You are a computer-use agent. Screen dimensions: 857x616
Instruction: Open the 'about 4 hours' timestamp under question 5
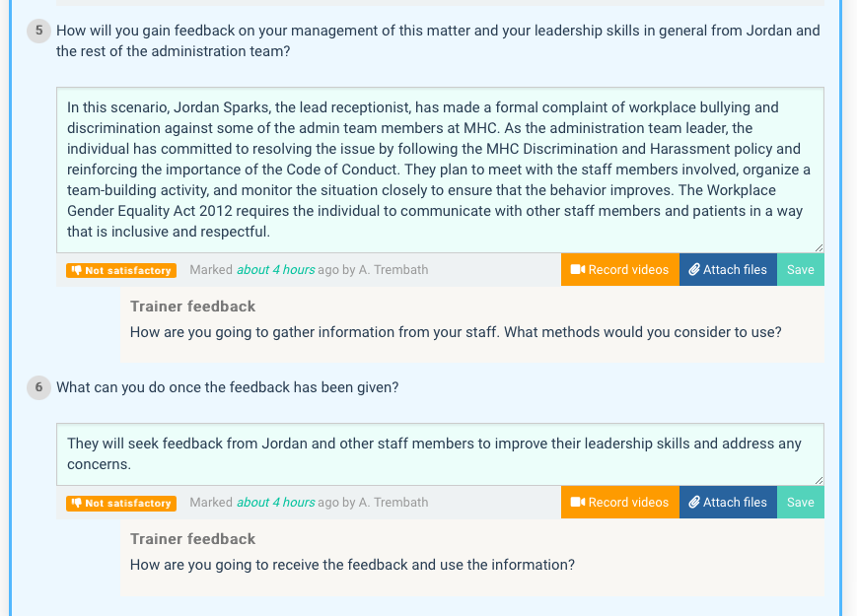coord(267,270)
